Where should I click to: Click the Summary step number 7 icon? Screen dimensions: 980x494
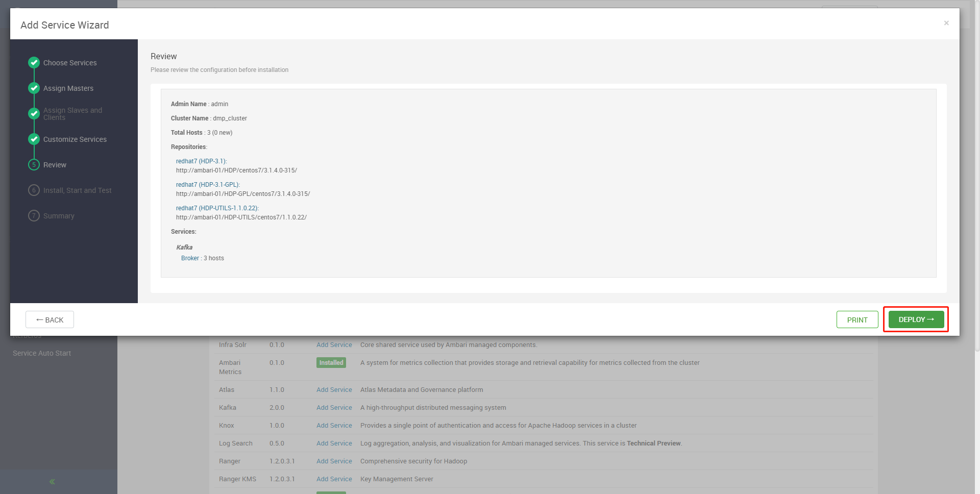click(x=34, y=216)
